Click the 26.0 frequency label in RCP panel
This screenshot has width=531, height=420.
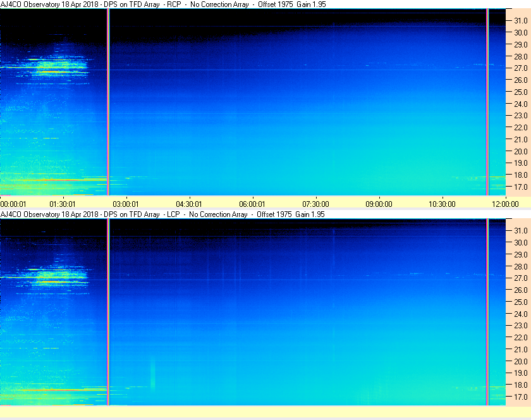521,80
